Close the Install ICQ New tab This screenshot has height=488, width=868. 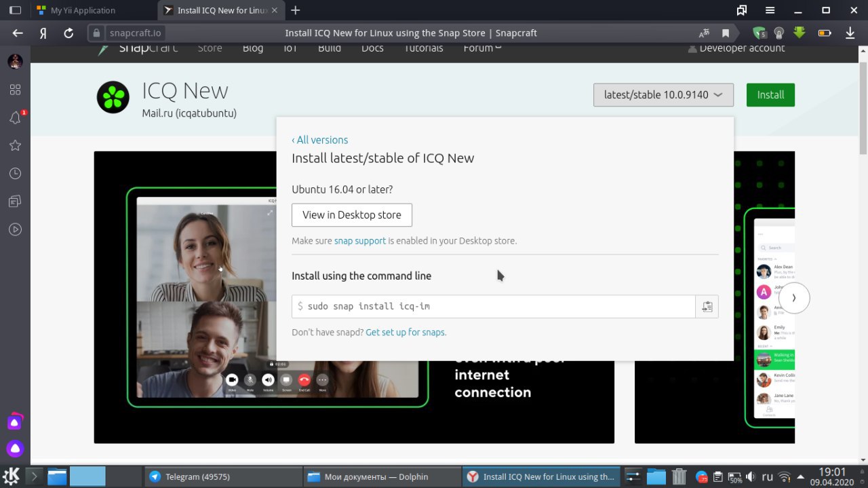point(276,10)
